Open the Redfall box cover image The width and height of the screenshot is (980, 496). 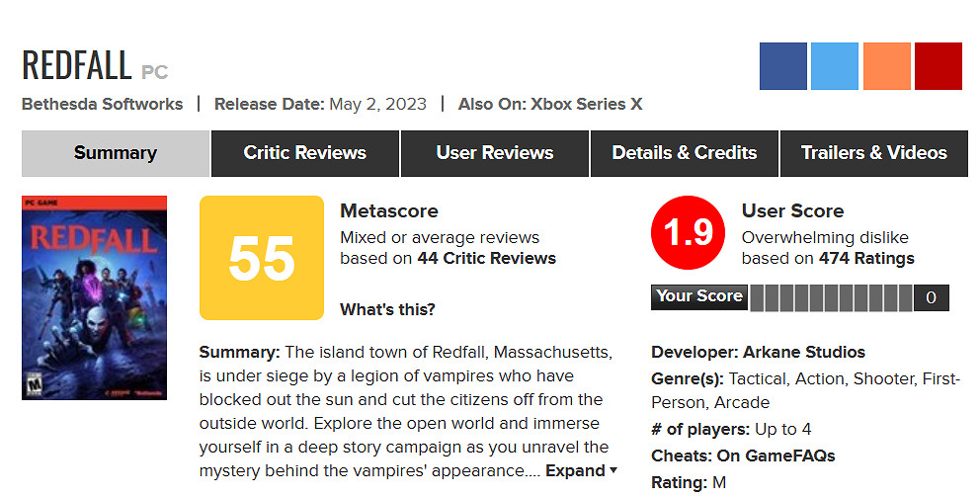coord(94,297)
